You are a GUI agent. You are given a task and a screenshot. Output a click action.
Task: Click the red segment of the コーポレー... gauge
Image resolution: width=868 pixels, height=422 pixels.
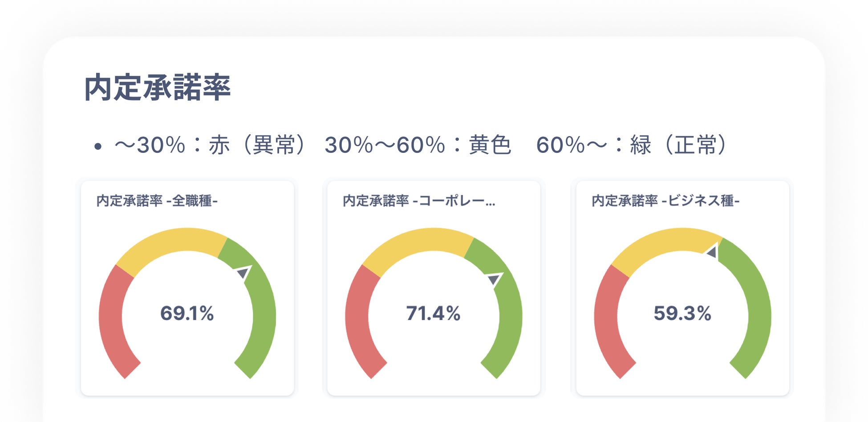pyautogui.click(x=358, y=321)
